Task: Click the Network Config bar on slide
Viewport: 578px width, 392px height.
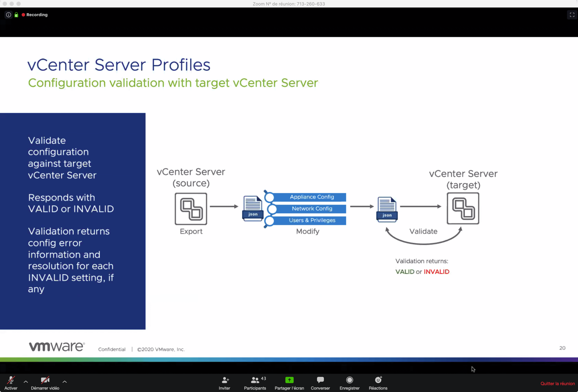Action: point(312,209)
